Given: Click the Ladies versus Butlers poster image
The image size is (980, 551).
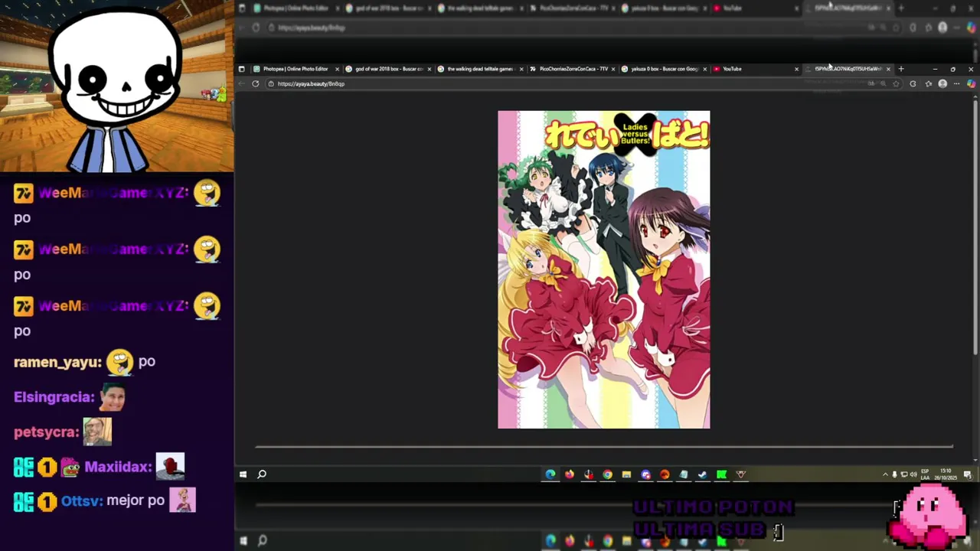Looking at the screenshot, I should coord(604,269).
